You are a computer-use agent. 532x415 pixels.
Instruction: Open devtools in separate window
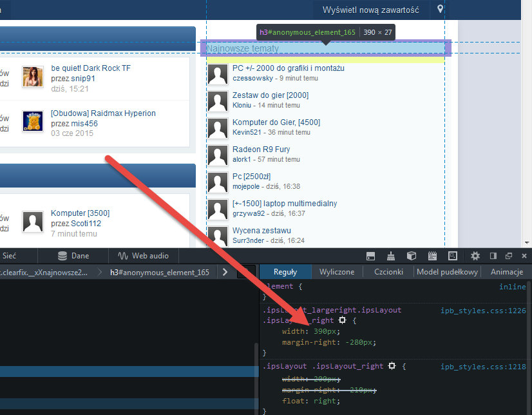[x=509, y=256]
